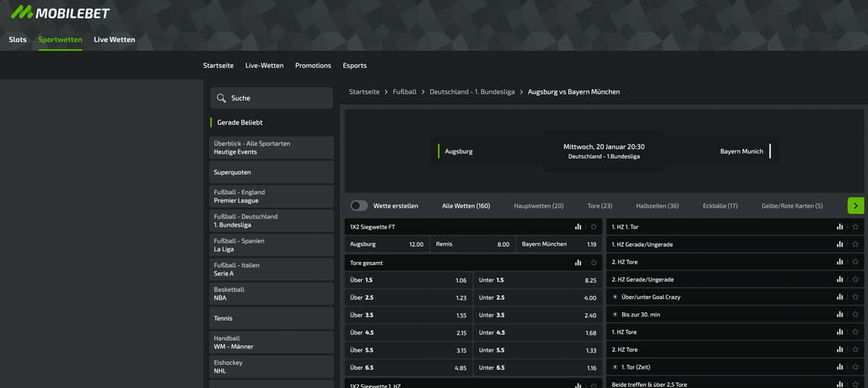Viewport: 868px width, 388px height.
Task: Select Unter 3.5 at odds 2.40
Action: [x=537, y=315]
